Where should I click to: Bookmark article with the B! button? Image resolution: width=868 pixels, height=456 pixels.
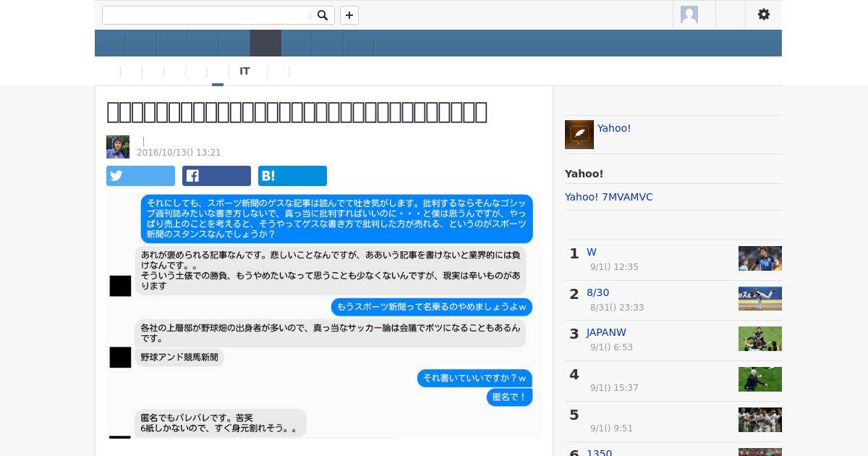[x=292, y=176]
